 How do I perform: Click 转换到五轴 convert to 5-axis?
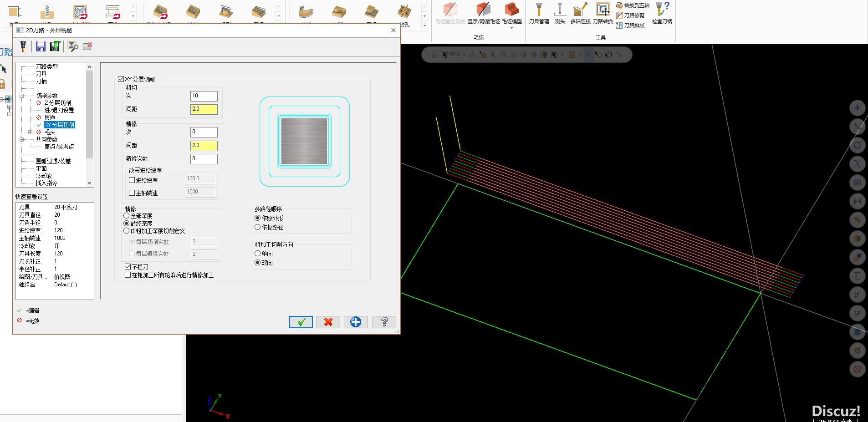click(x=633, y=5)
